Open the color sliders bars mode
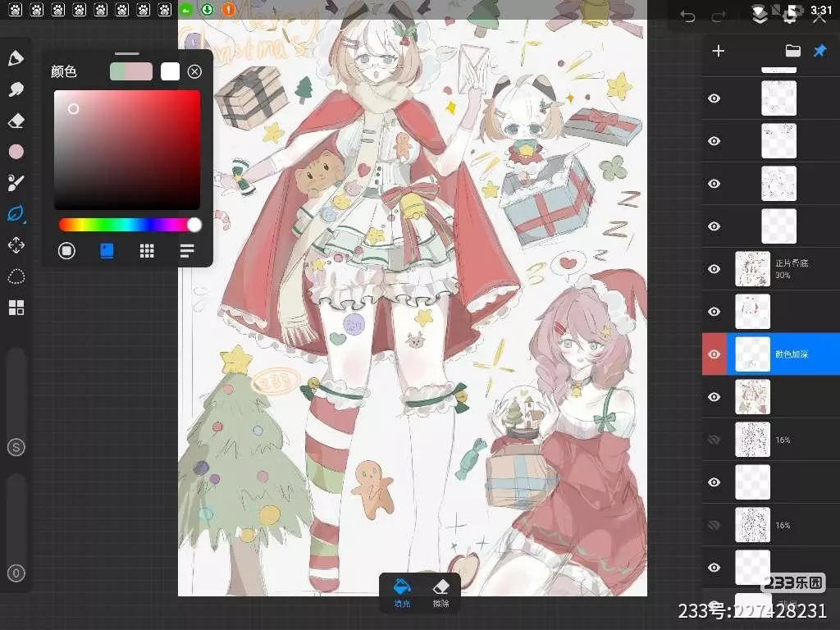Image resolution: width=840 pixels, height=630 pixels. (x=187, y=251)
